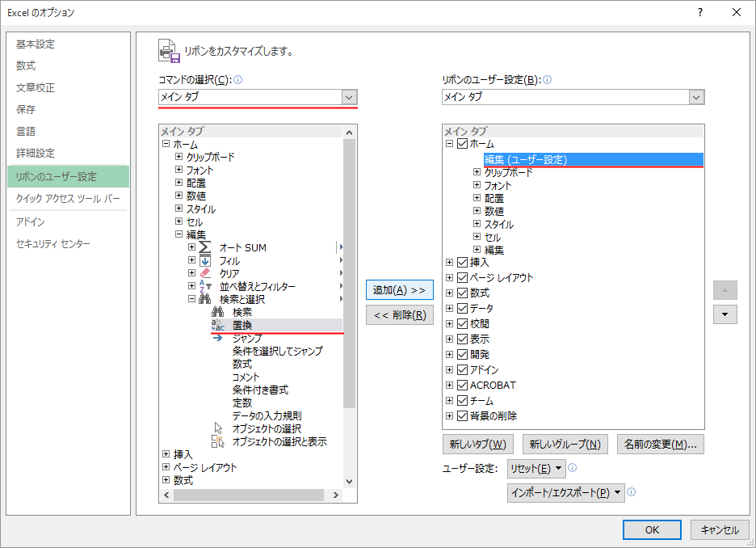Toggle the 開発 tab checkbox
The image size is (756, 548).
tap(462, 355)
